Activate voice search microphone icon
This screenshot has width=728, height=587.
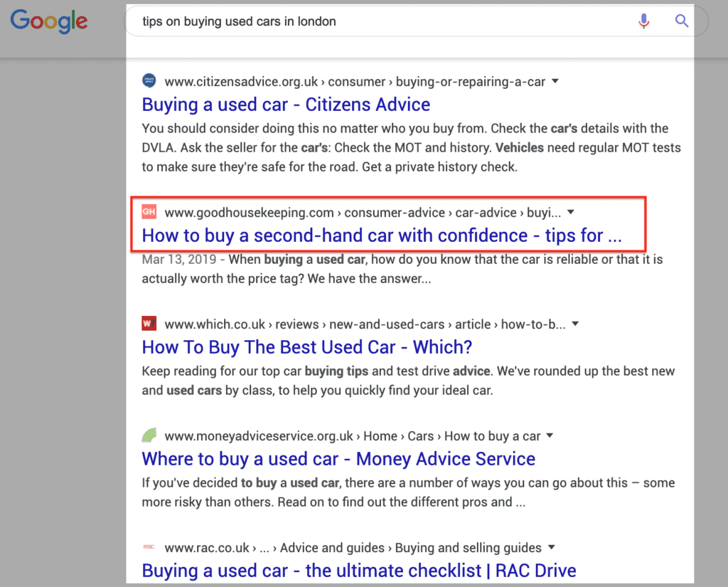coord(643,21)
